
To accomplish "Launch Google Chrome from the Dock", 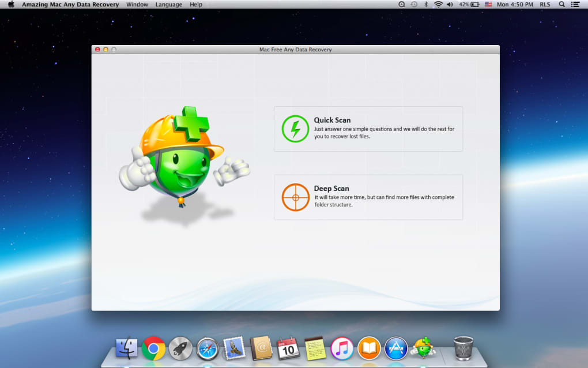I will 153,348.
